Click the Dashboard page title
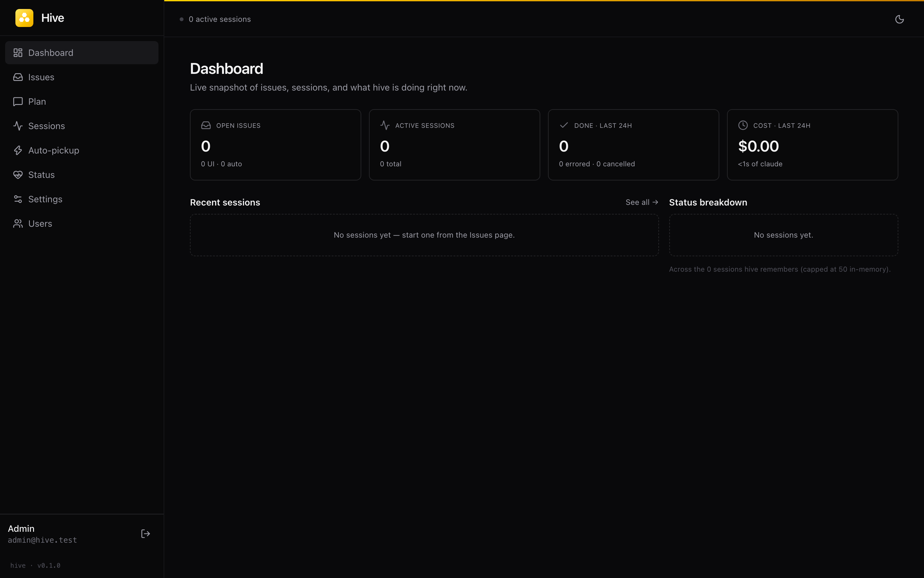 tap(227, 69)
